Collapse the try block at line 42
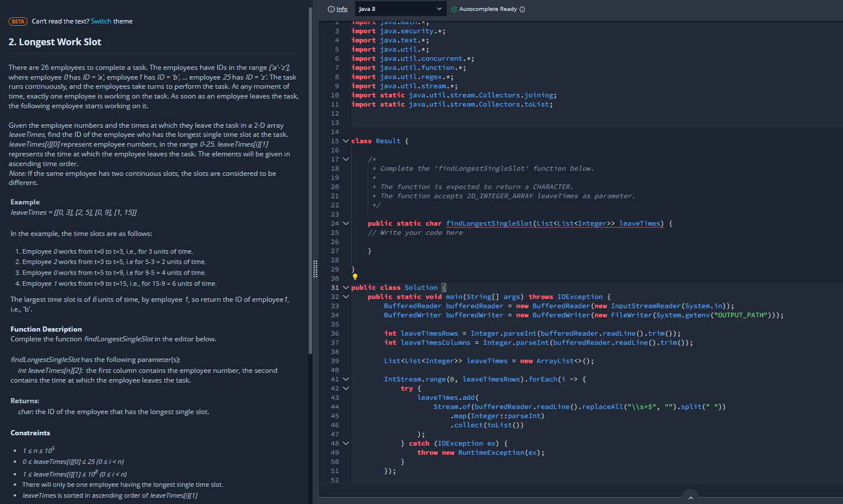843x504 pixels. (x=345, y=388)
